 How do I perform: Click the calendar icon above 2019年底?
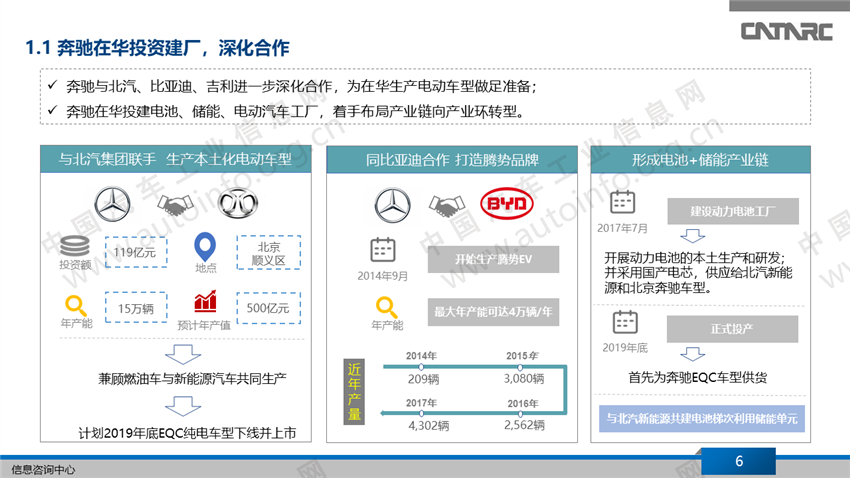(x=625, y=322)
